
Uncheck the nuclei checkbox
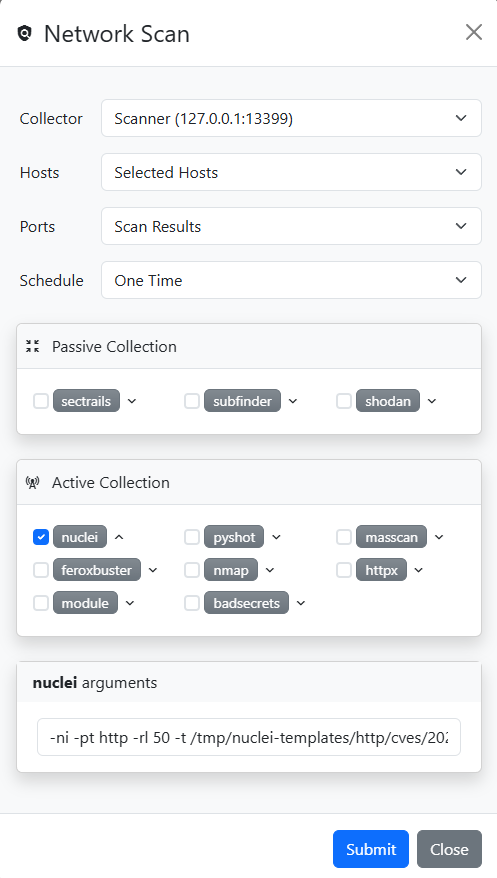[41, 537]
